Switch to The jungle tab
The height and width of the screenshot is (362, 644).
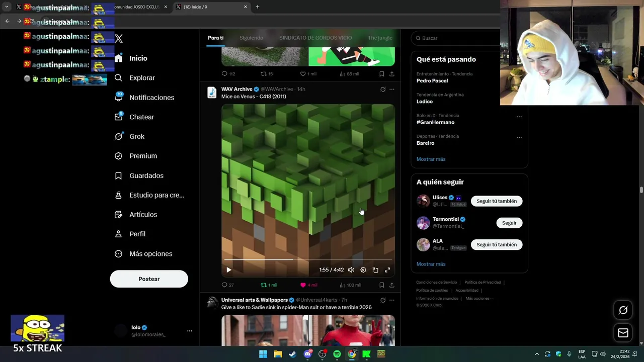click(x=380, y=38)
